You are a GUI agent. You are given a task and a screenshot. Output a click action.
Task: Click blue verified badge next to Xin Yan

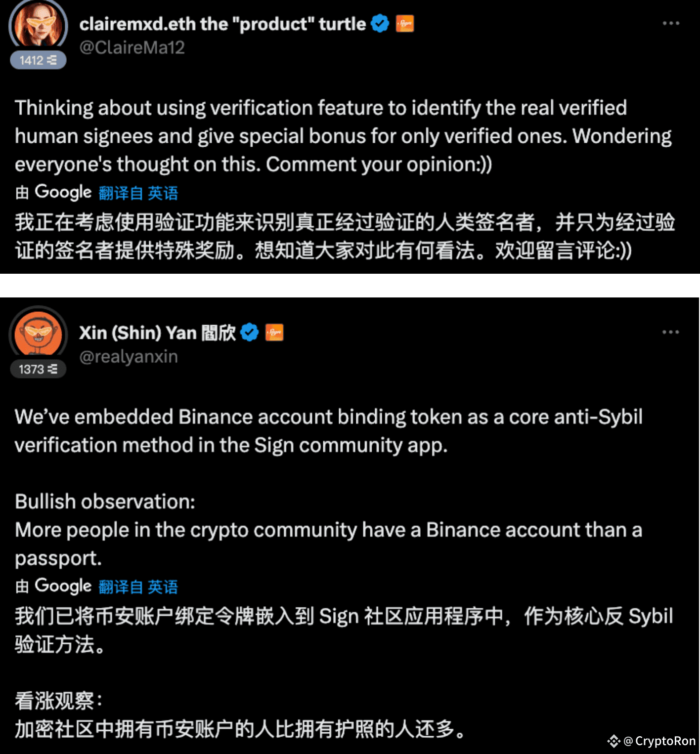tap(250, 333)
